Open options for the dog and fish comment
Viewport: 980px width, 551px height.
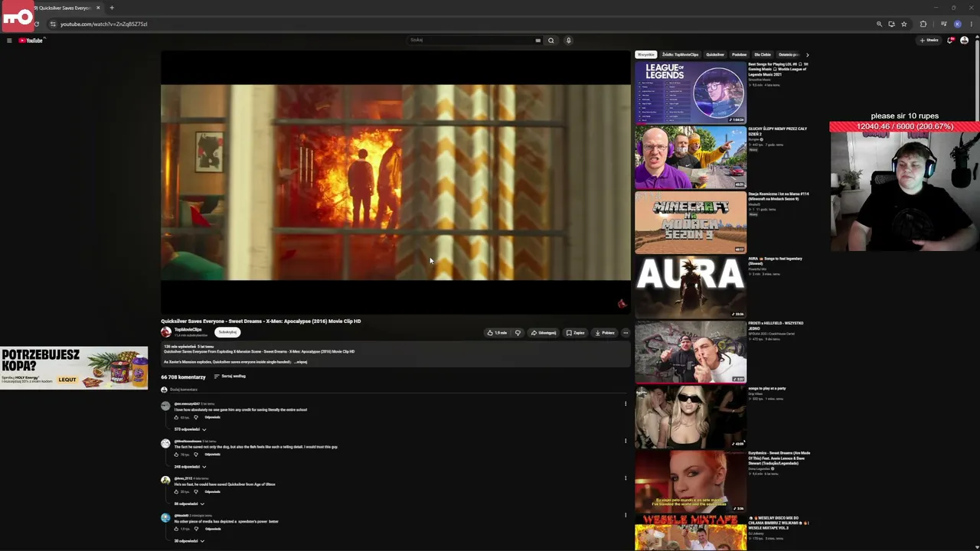[626, 441]
